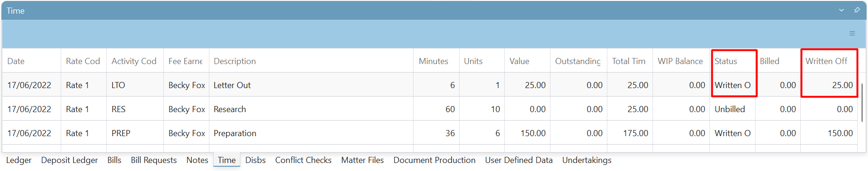Go to the Bill Requests tab
Image resolution: width=868 pixels, height=171 pixels.
pyautogui.click(x=154, y=160)
